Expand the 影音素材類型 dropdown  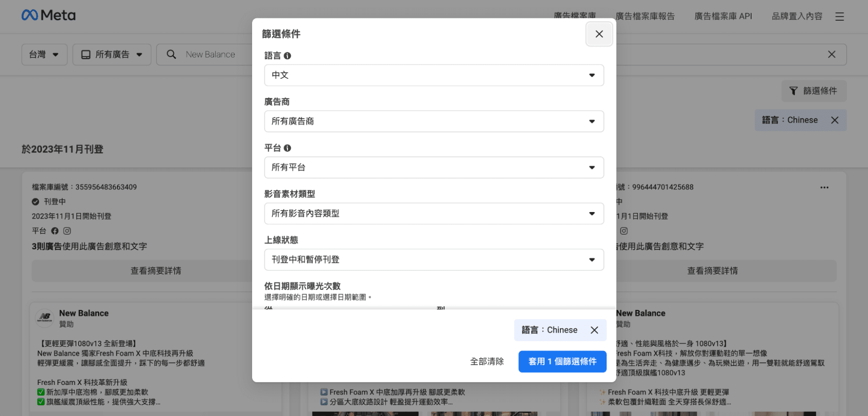point(434,214)
